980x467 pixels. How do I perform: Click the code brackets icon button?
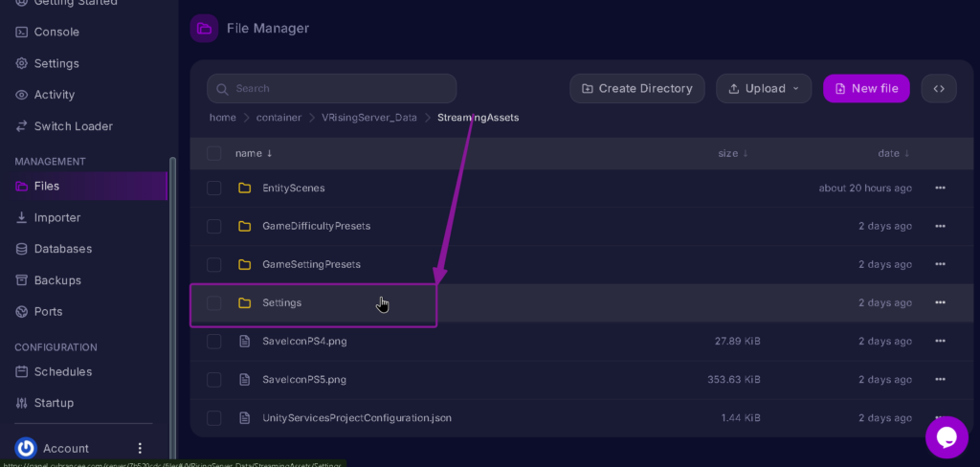[939, 88]
